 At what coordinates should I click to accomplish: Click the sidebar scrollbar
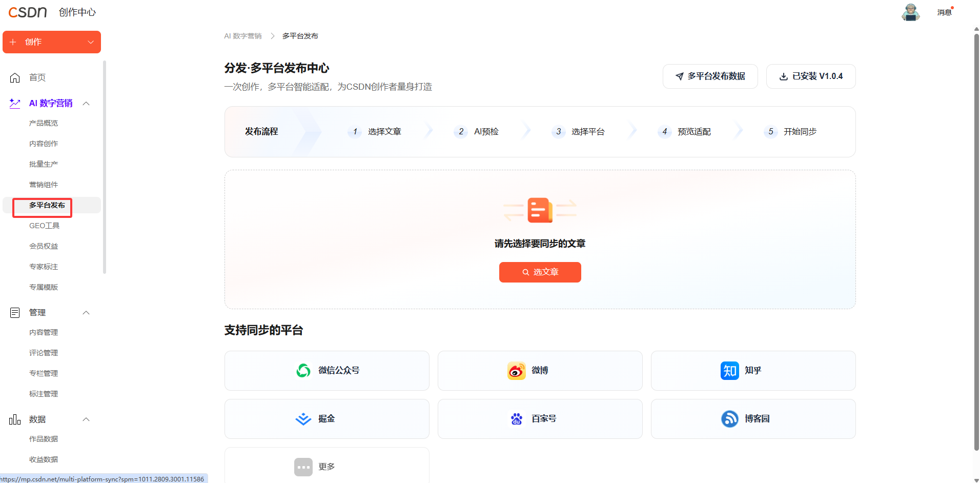(105, 167)
